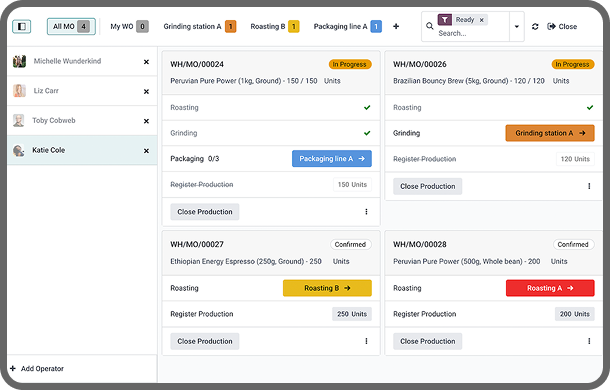Close the shop floor screen

click(x=562, y=26)
